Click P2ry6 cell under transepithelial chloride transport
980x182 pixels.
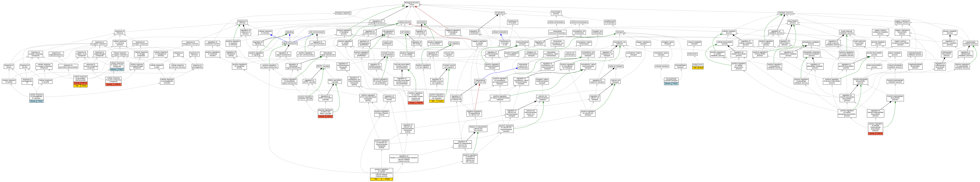(x=675, y=84)
